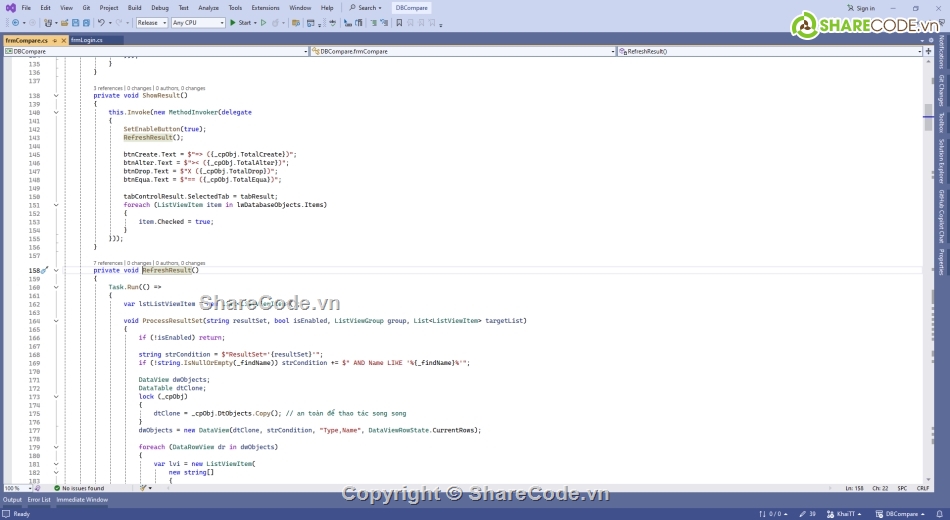Screen dimensions: 950x520
Task: Switch to the frmLogin.cs tab
Action: pyautogui.click(x=87, y=40)
